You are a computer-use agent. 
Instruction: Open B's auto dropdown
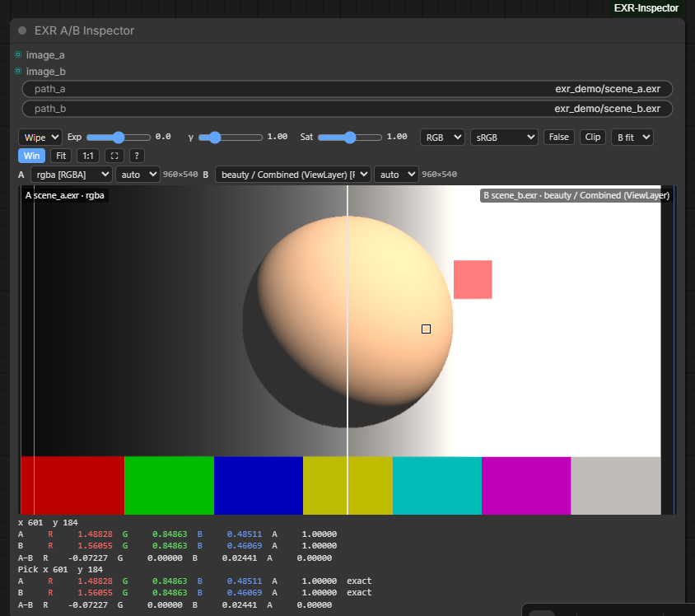click(396, 175)
